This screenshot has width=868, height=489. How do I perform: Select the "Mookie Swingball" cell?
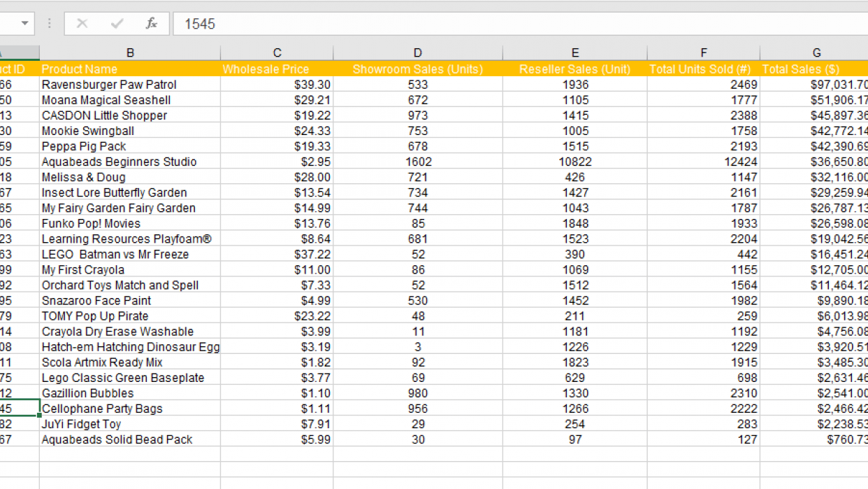130,131
